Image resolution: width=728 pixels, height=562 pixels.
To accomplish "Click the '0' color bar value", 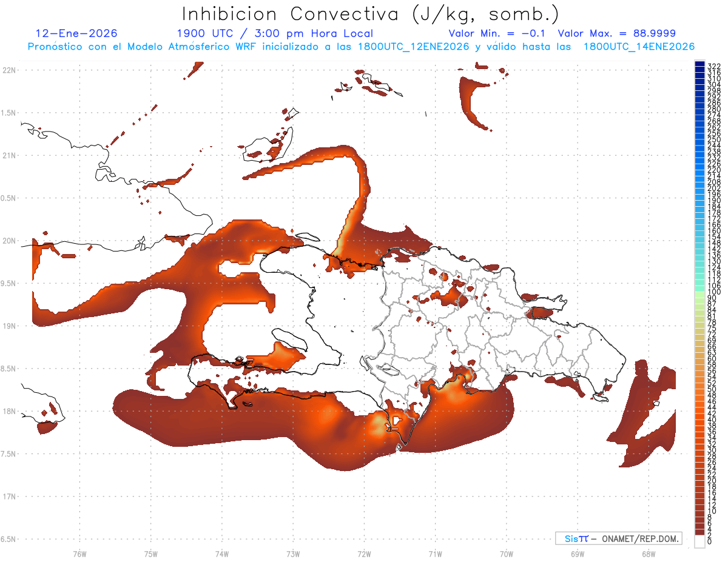I will pos(710,541).
